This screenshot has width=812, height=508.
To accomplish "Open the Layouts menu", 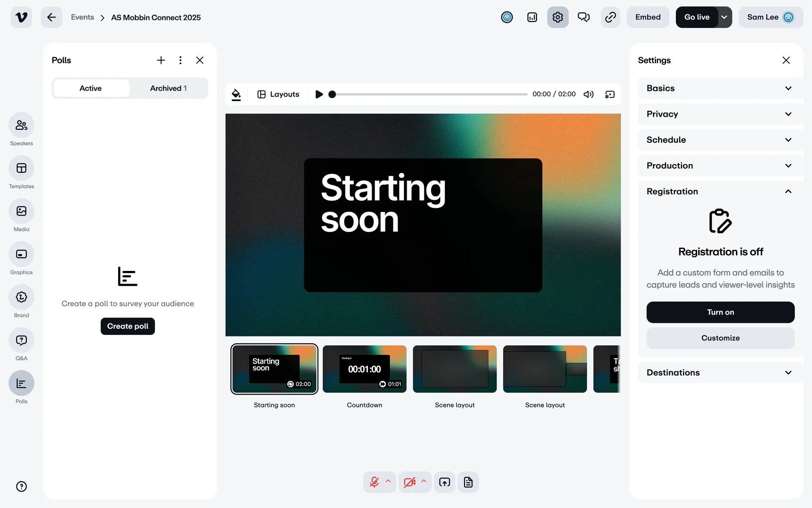I will 278,94.
